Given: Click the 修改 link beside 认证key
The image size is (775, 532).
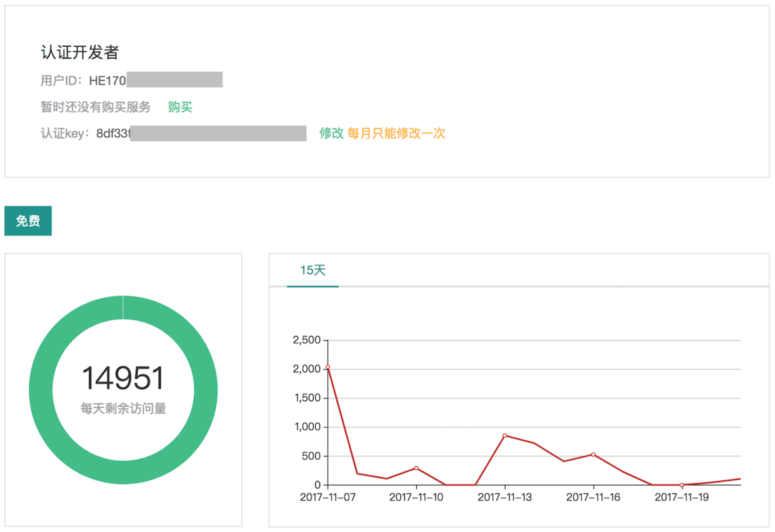Looking at the screenshot, I should [331, 133].
